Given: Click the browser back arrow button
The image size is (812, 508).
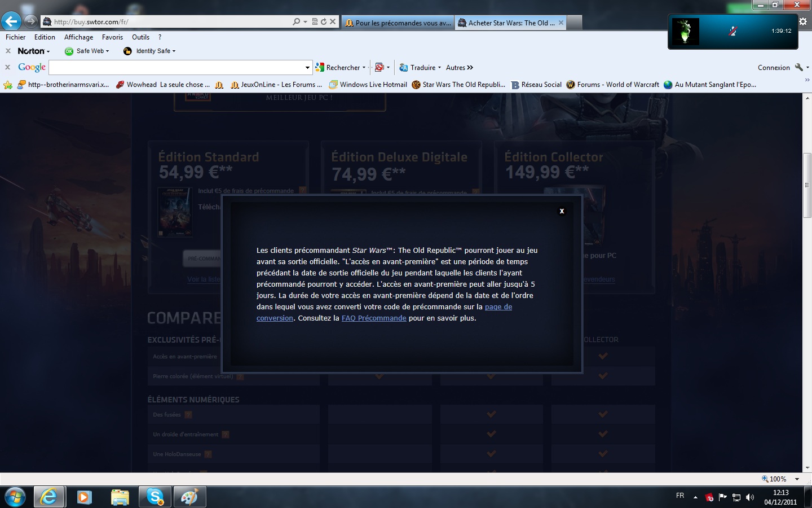Looking at the screenshot, I should coord(11,21).
